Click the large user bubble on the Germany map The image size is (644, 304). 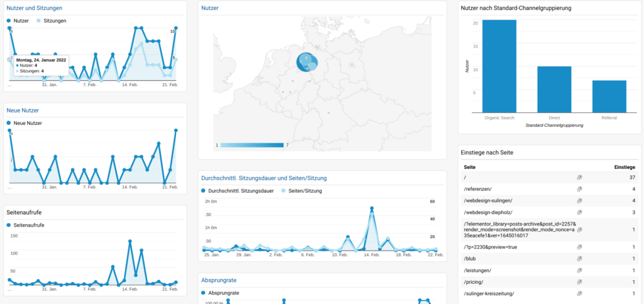click(305, 62)
